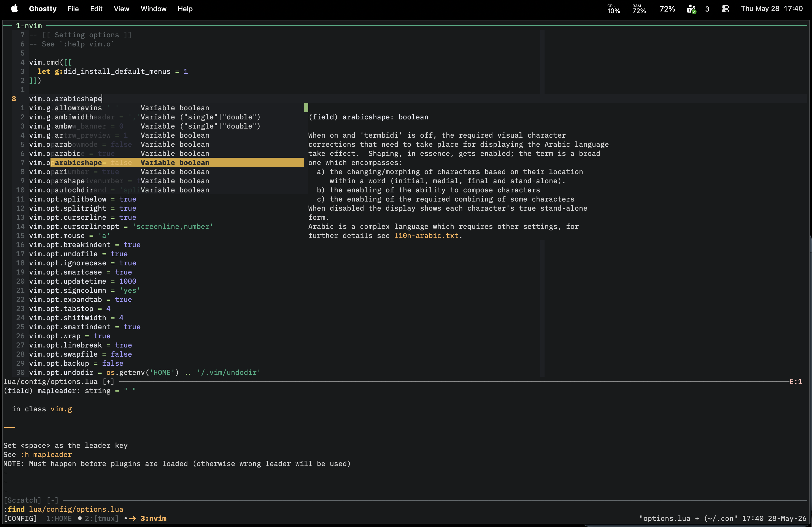
Task: Switch to tmux window 1:HOME
Action: [x=59, y=518]
